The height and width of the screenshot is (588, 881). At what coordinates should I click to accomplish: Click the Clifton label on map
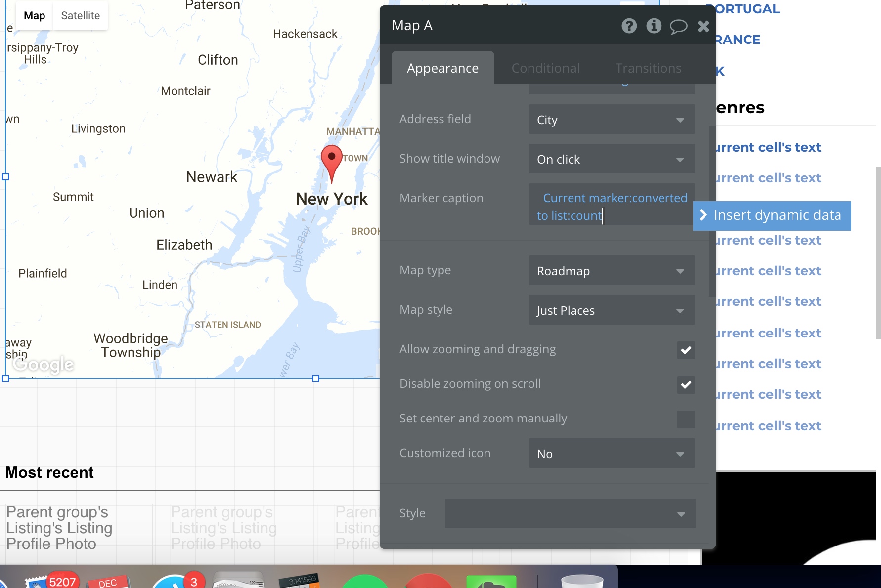218,60
